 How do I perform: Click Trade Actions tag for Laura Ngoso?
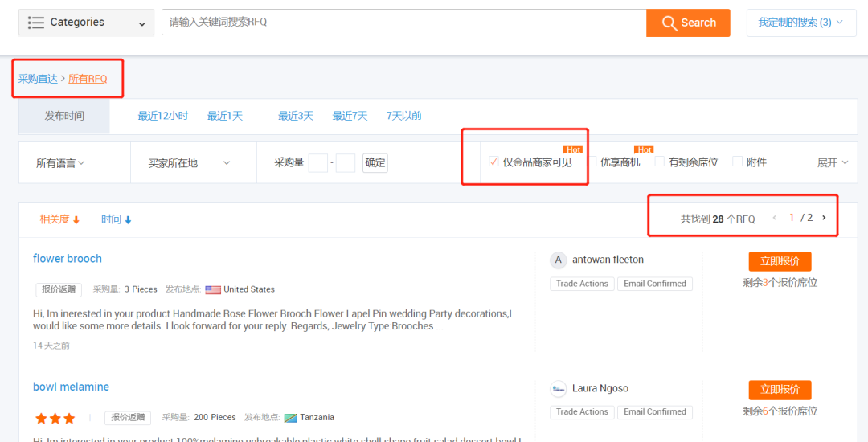click(x=582, y=412)
